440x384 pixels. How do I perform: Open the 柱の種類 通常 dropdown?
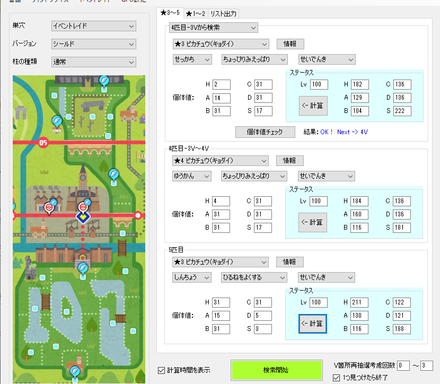[94, 62]
